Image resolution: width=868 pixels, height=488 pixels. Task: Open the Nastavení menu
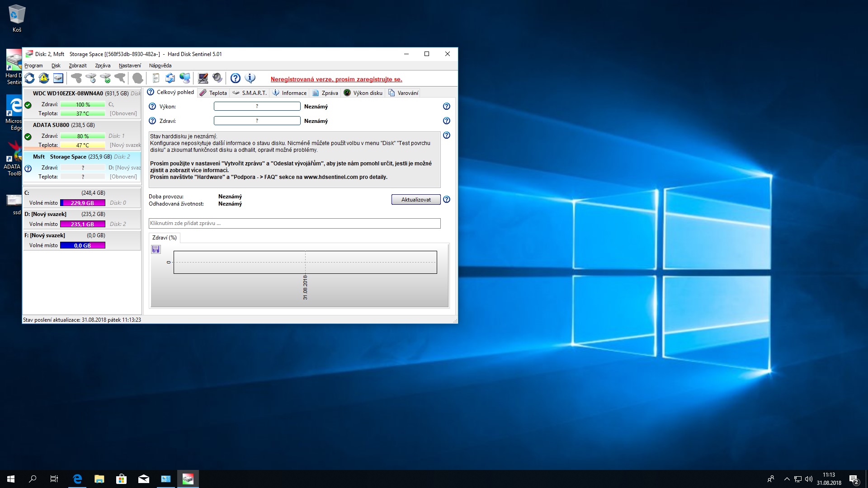pyautogui.click(x=130, y=66)
